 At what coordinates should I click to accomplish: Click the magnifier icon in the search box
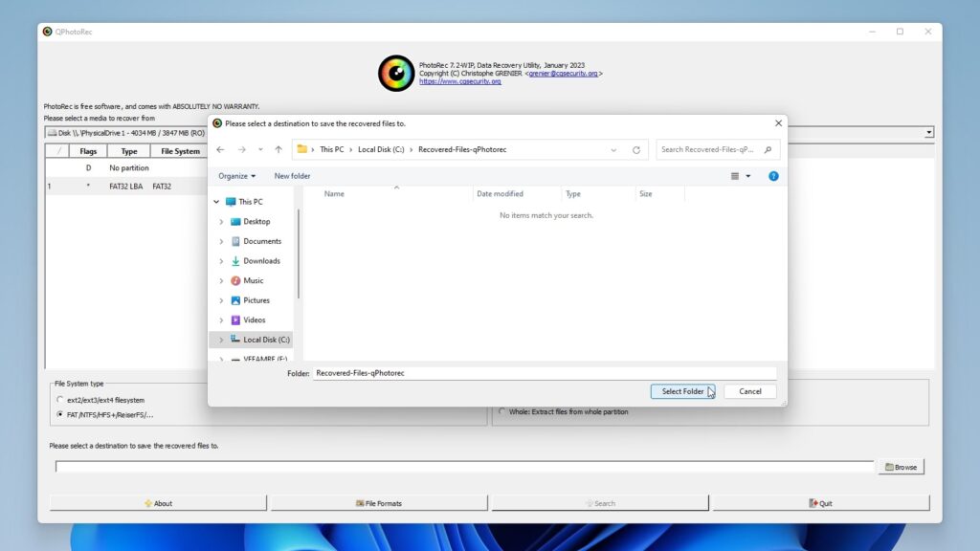pos(768,150)
